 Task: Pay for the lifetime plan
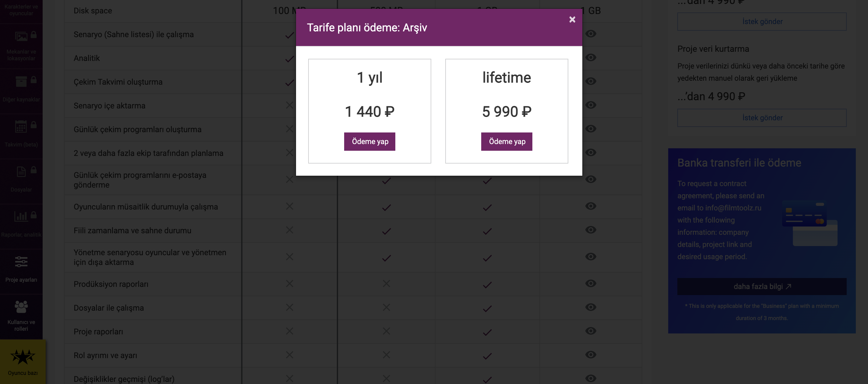(507, 142)
